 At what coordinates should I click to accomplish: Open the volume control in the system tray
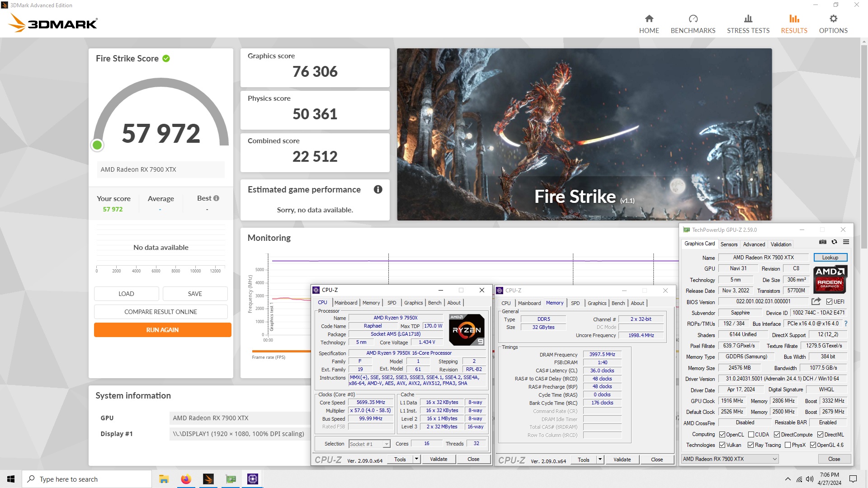(x=809, y=479)
